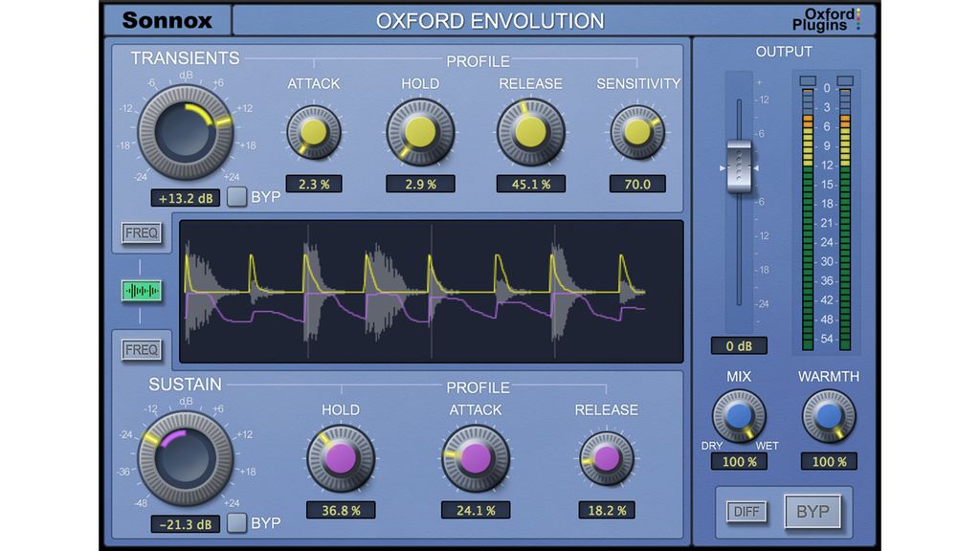The height and width of the screenshot is (551, 980).
Task: Turn the Hold knob in Sustain Profile
Action: (x=341, y=460)
